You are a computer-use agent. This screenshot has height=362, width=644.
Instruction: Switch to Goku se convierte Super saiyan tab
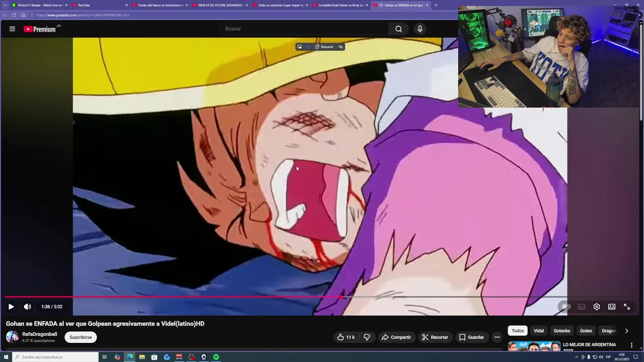280,5
